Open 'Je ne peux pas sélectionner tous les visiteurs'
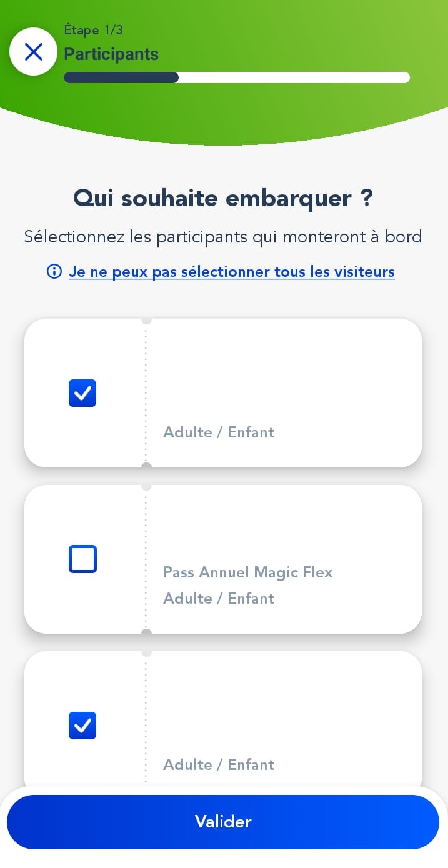448x868 pixels. [232, 272]
